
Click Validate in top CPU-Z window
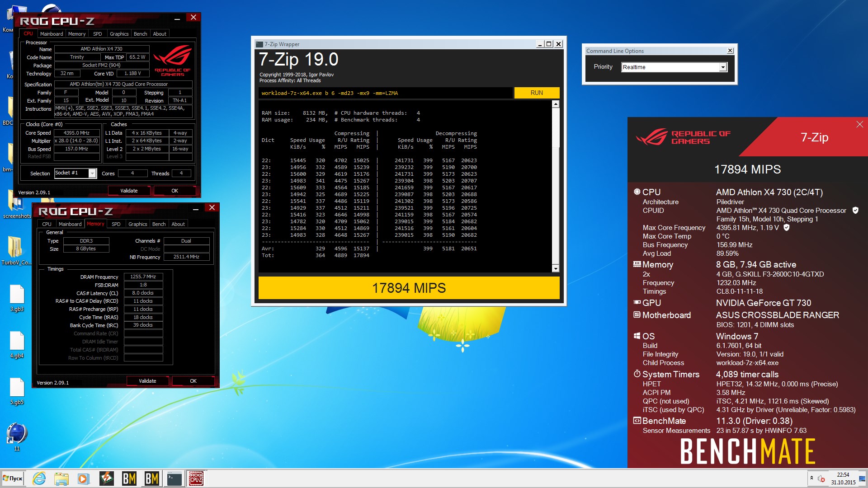coord(129,191)
